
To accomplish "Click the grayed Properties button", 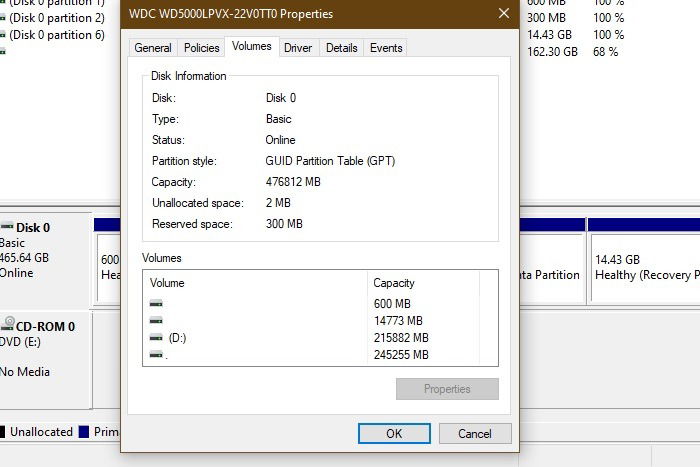I will pyautogui.click(x=447, y=389).
